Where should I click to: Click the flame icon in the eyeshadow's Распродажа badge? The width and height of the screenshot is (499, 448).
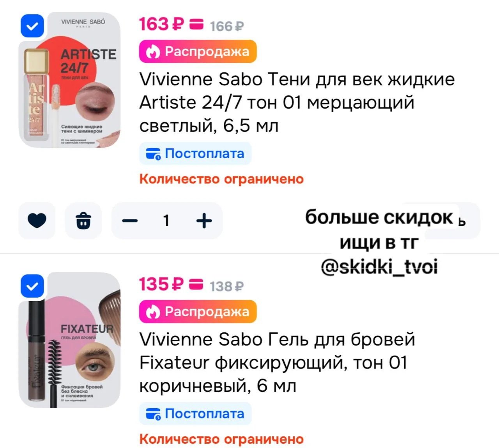[153, 51]
